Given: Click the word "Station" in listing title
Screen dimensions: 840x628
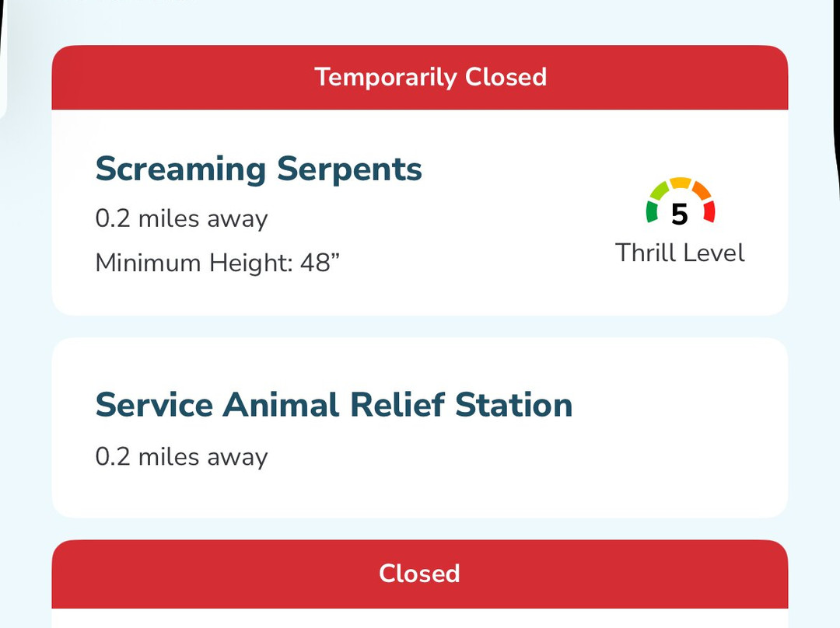Looking at the screenshot, I should click(513, 405).
